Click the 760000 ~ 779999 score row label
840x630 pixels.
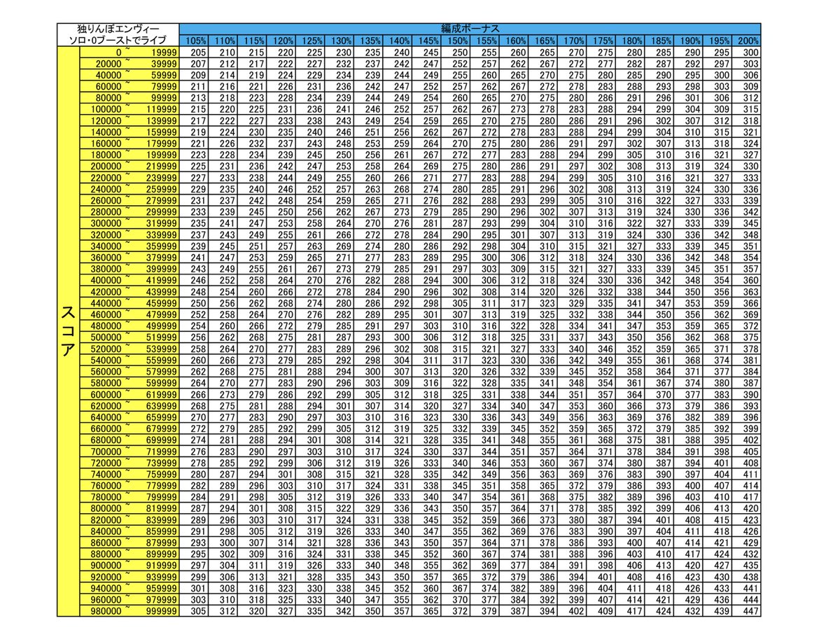[128, 486]
